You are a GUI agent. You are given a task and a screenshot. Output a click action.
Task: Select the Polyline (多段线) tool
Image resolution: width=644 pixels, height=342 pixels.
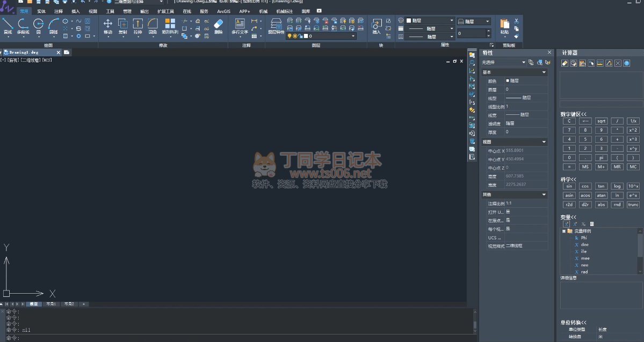point(23,26)
